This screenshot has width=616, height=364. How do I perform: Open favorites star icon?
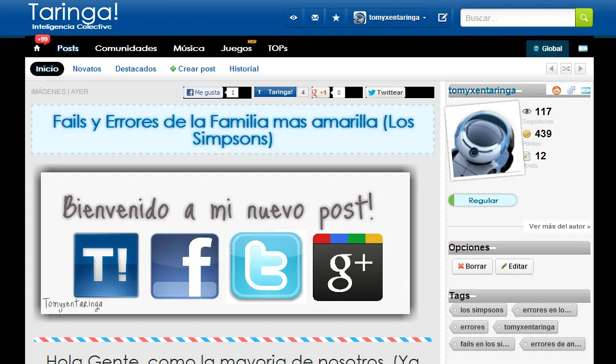336,18
